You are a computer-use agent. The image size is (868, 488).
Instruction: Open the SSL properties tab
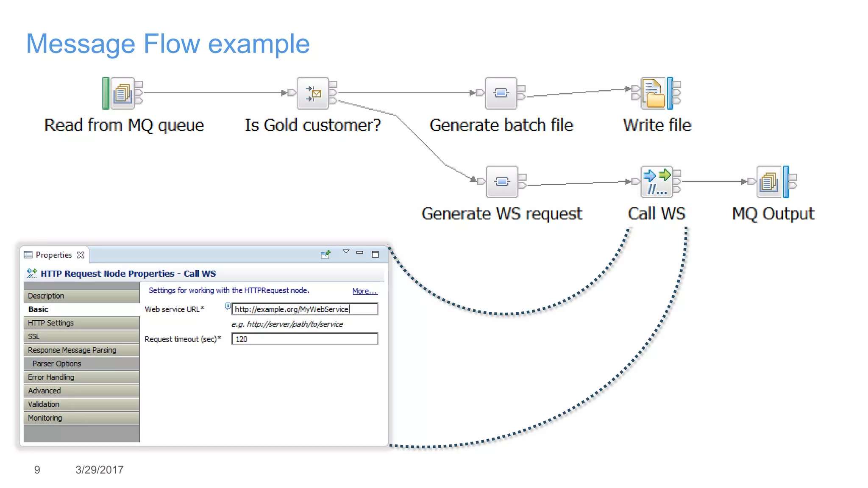tap(81, 336)
